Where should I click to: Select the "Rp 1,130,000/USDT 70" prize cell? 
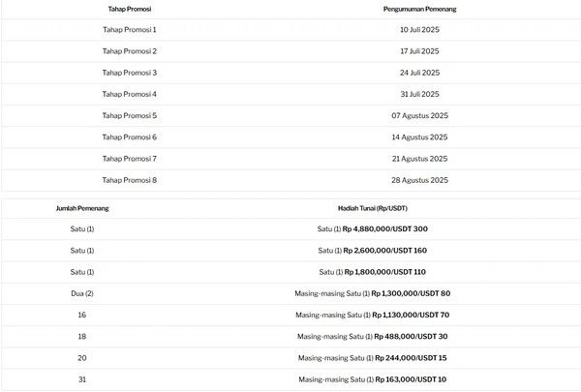373,315
